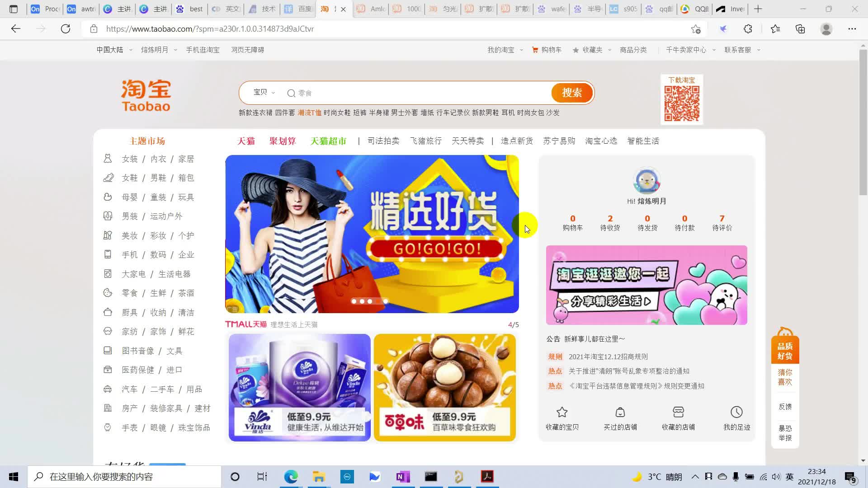Open the 苏宁易购 menu item
The width and height of the screenshot is (868, 488).
click(559, 141)
